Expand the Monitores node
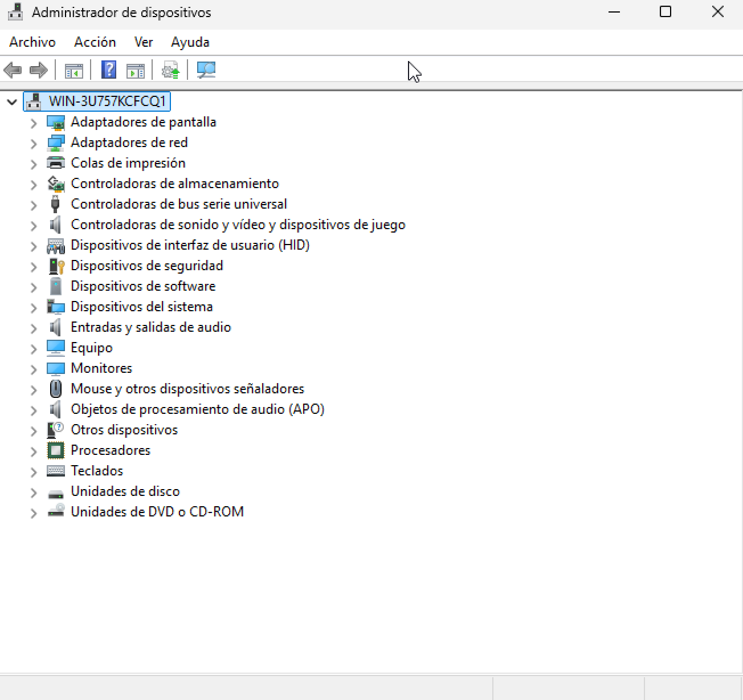The height and width of the screenshot is (700, 743). (x=34, y=369)
